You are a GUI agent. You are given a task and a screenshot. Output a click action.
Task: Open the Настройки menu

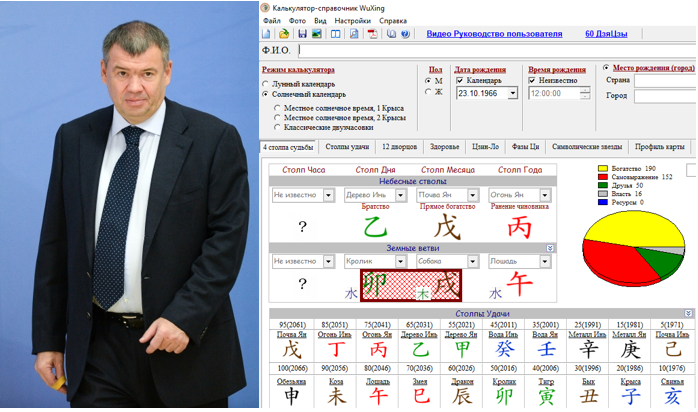tap(351, 20)
